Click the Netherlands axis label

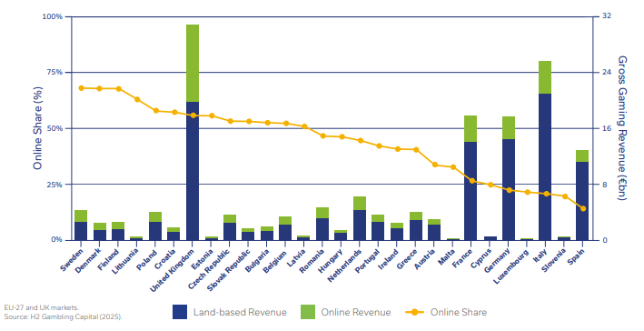(345, 265)
